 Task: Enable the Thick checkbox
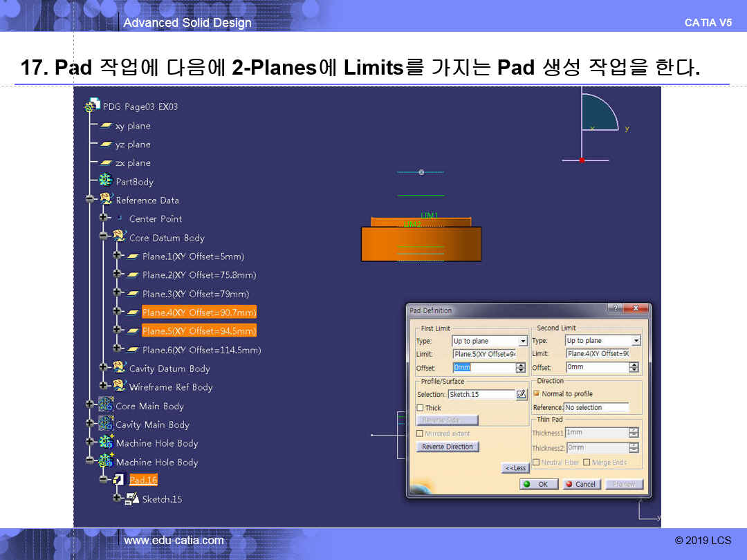pyautogui.click(x=420, y=408)
